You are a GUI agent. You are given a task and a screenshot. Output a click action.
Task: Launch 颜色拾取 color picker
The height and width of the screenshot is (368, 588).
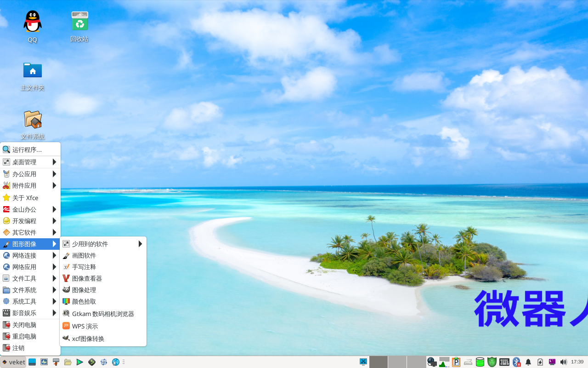tap(103, 301)
